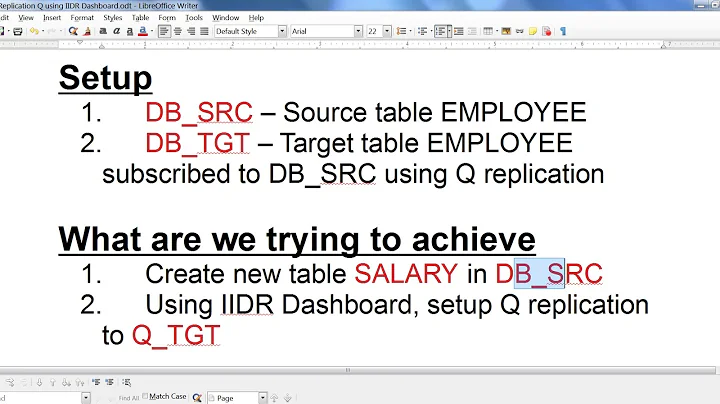Open the Table menu
The width and height of the screenshot is (720, 404).
pyautogui.click(x=141, y=17)
